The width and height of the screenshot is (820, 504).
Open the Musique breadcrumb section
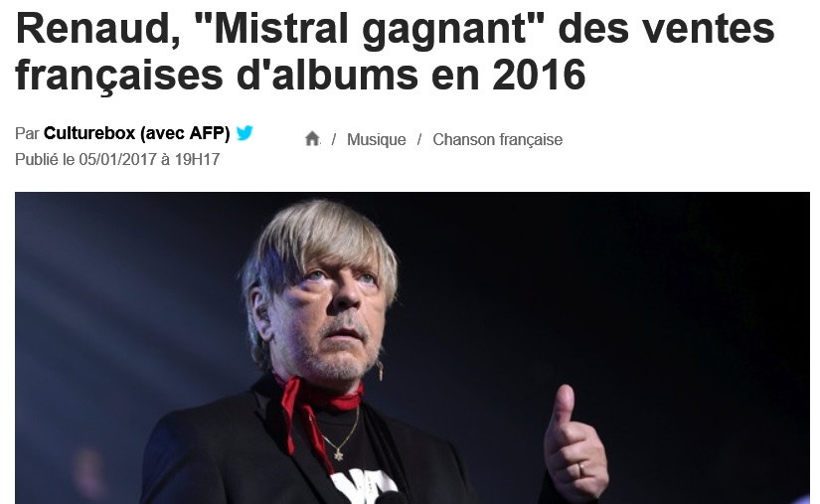376,139
